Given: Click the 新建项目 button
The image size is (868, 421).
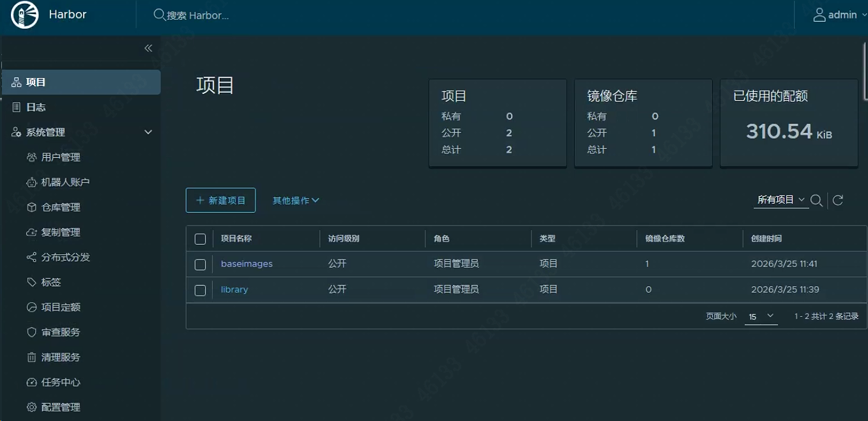Looking at the screenshot, I should coord(221,200).
